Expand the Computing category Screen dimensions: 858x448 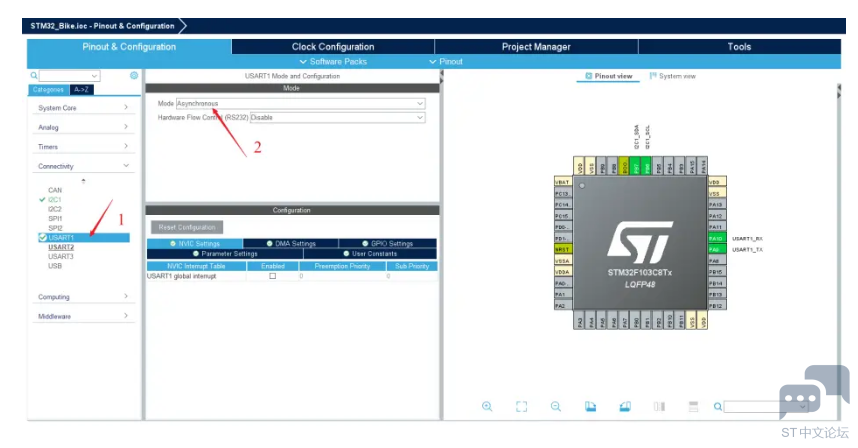tap(83, 297)
